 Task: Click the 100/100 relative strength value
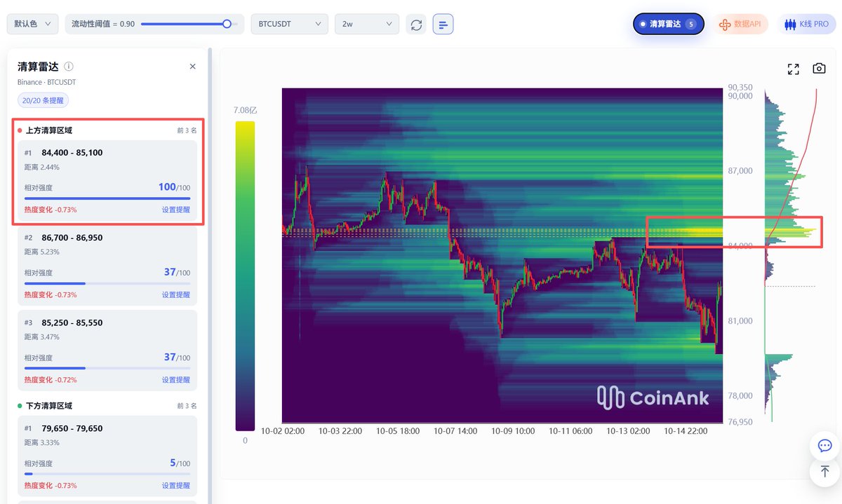[174, 187]
